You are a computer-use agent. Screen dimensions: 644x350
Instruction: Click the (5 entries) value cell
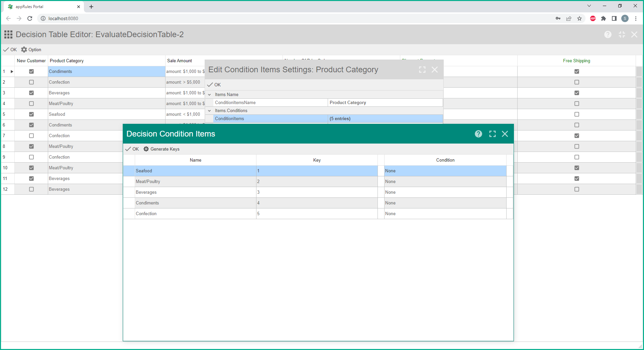pos(385,118)
